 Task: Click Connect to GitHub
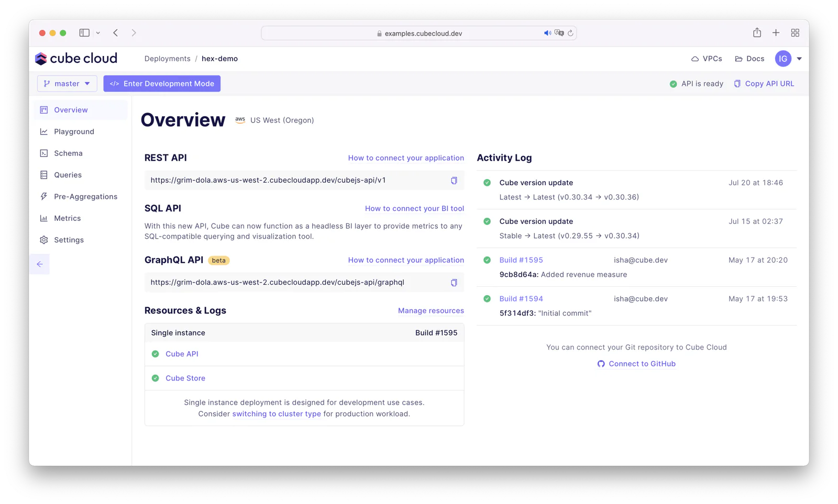coord(636,364)
